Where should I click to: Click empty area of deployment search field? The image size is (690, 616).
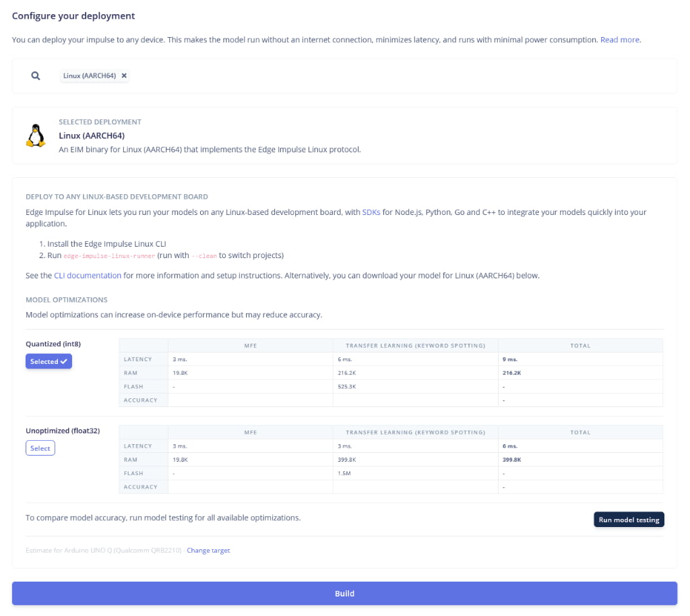[404, 76]
